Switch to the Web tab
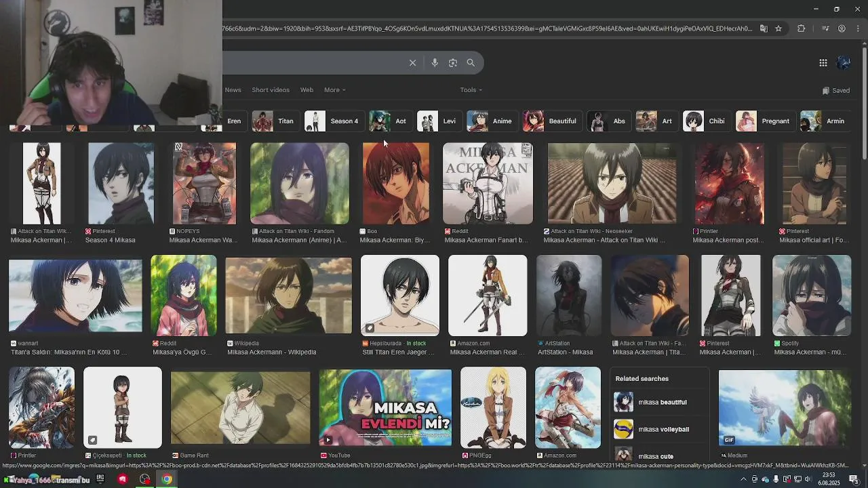The height and width of the screenshot is (488, 868). click(x=307, y=90)
